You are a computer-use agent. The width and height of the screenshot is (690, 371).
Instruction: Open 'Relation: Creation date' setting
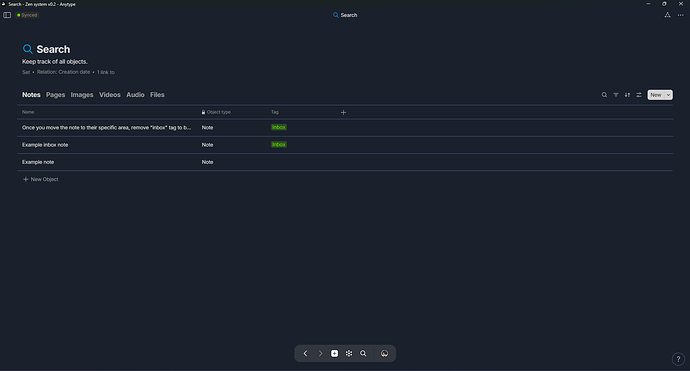(63, 72)
